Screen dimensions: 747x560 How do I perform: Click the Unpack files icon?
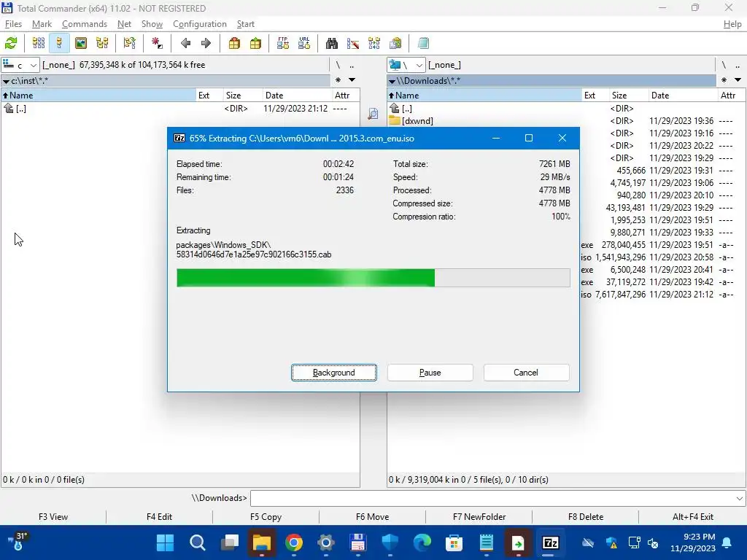255,43
